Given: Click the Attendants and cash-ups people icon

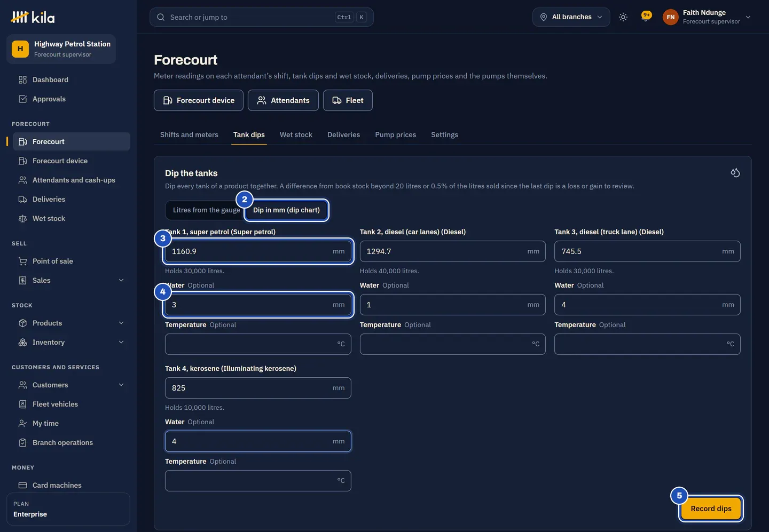Looking at the screenshot, I should 22,180.
